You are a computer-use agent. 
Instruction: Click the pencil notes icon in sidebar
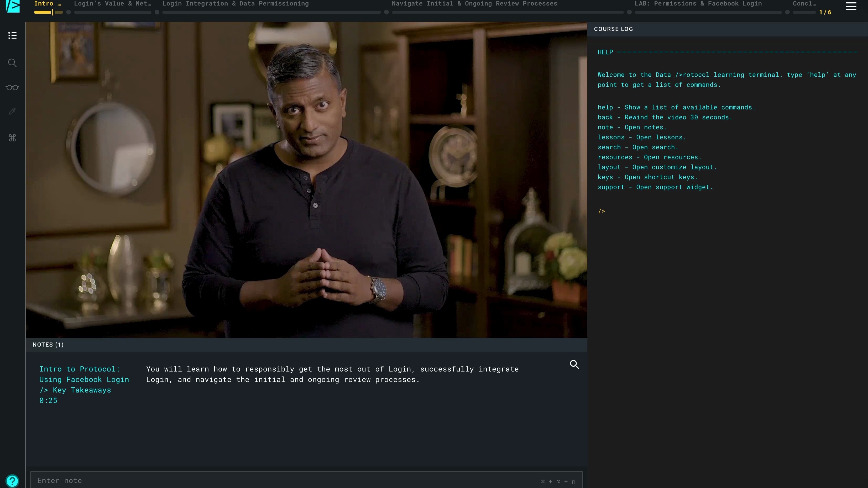(12, 112)
